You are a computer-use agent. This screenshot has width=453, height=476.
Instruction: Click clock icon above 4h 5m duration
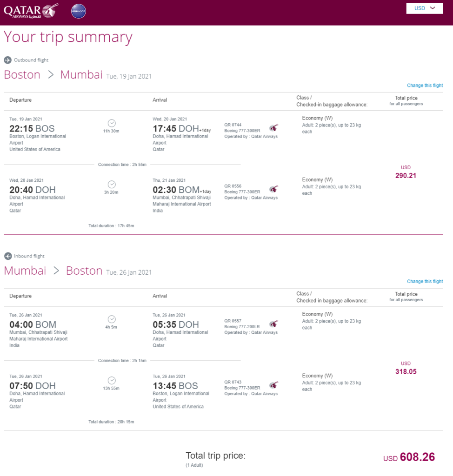coord(112,319)
